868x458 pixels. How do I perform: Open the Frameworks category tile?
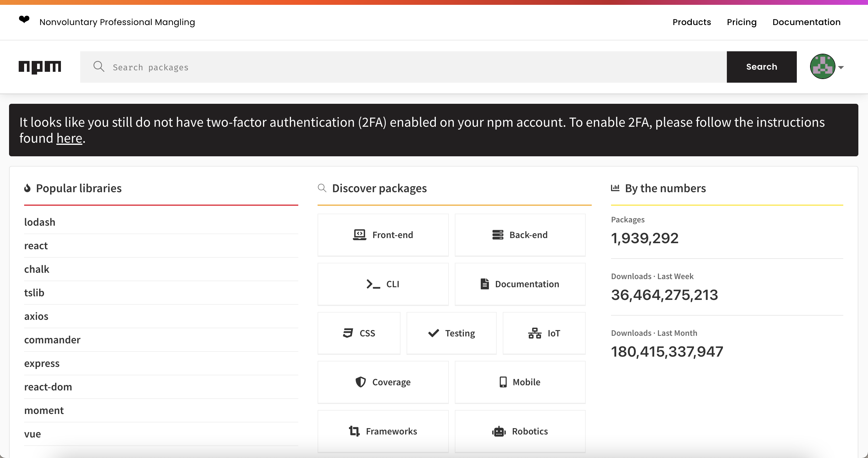point(383,431)
